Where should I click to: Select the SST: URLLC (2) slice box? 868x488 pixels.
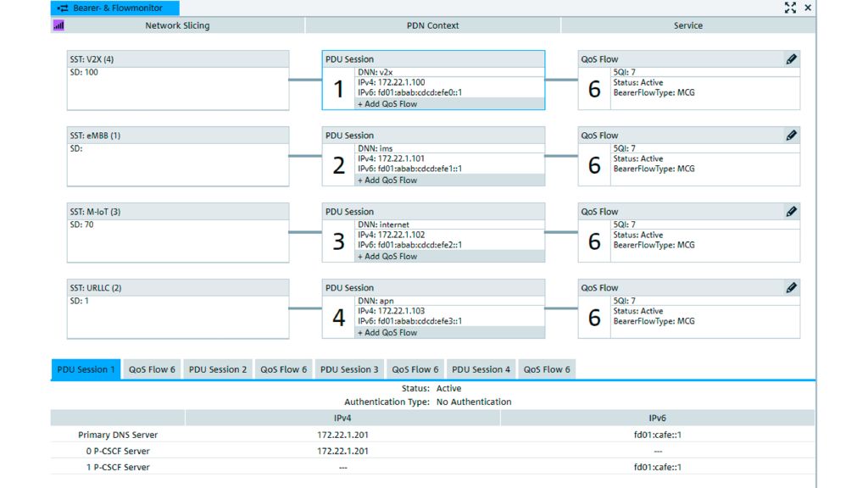178,309
